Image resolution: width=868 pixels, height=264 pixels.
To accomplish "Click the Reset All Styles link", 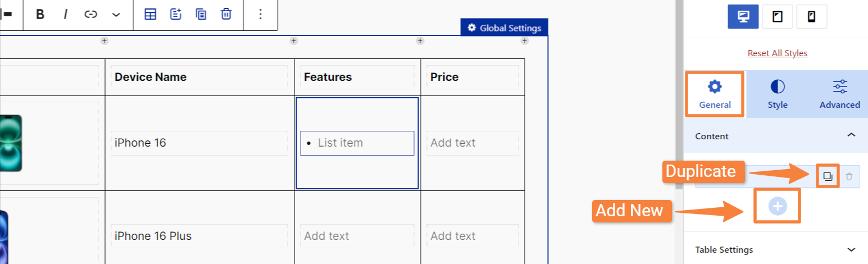I will point(777,53).
